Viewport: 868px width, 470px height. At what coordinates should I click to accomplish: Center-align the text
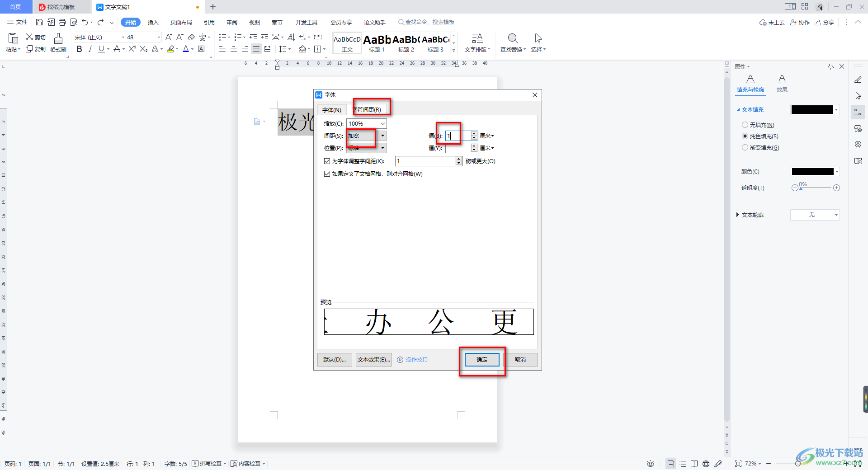[x=234, y=49]
